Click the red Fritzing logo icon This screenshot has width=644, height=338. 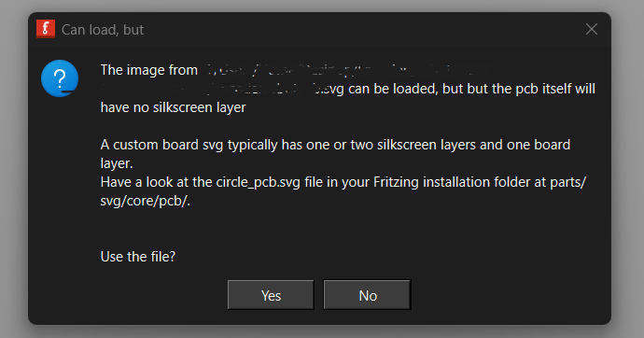click(46, 29)
